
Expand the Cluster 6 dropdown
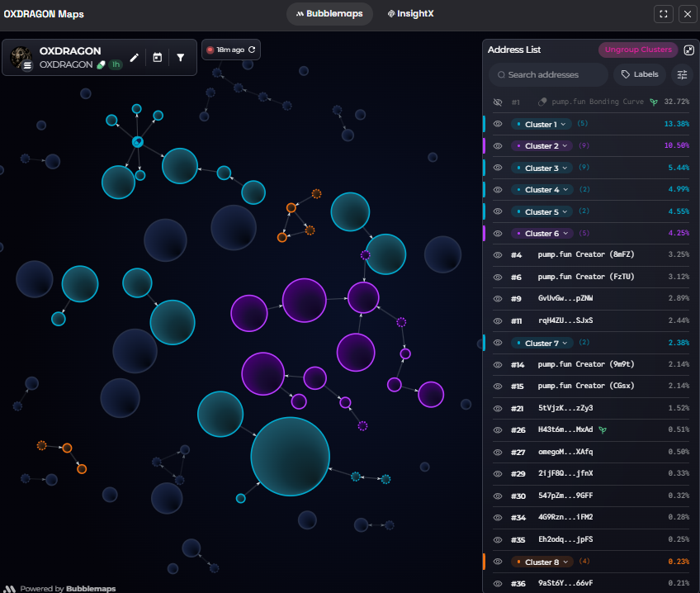point(543,234)
